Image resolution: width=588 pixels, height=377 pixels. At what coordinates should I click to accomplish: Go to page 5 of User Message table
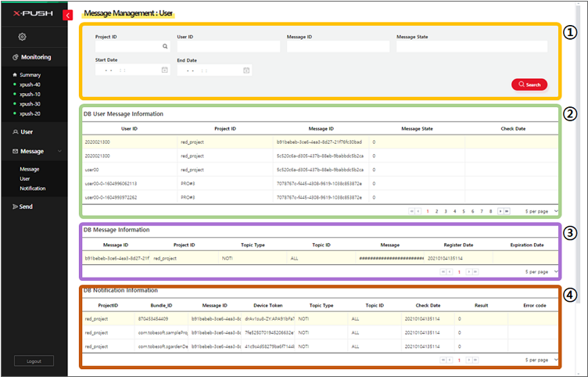click(464, 211)
